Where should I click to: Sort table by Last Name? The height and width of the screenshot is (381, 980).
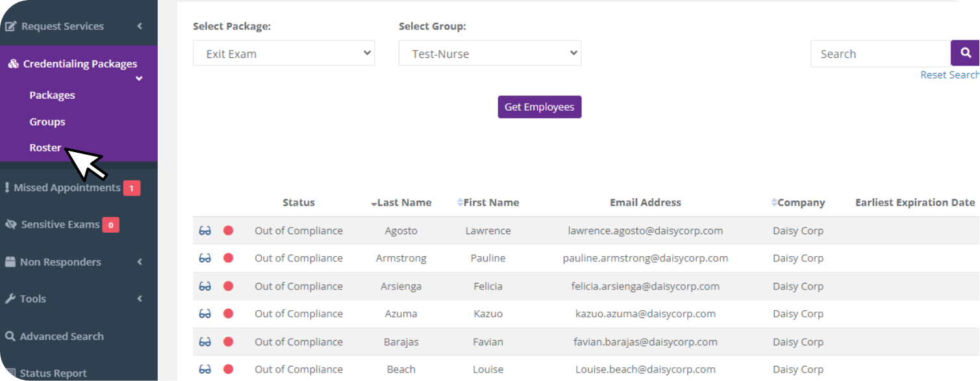point(401,203)
